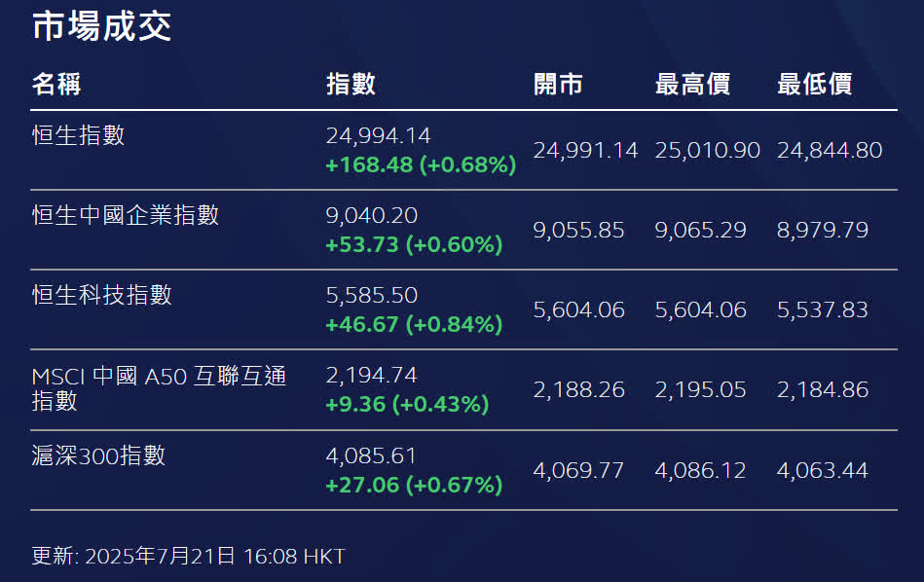924x582 pixels.
Task: Click the 最低價 column header
Action: pos(815,85)
